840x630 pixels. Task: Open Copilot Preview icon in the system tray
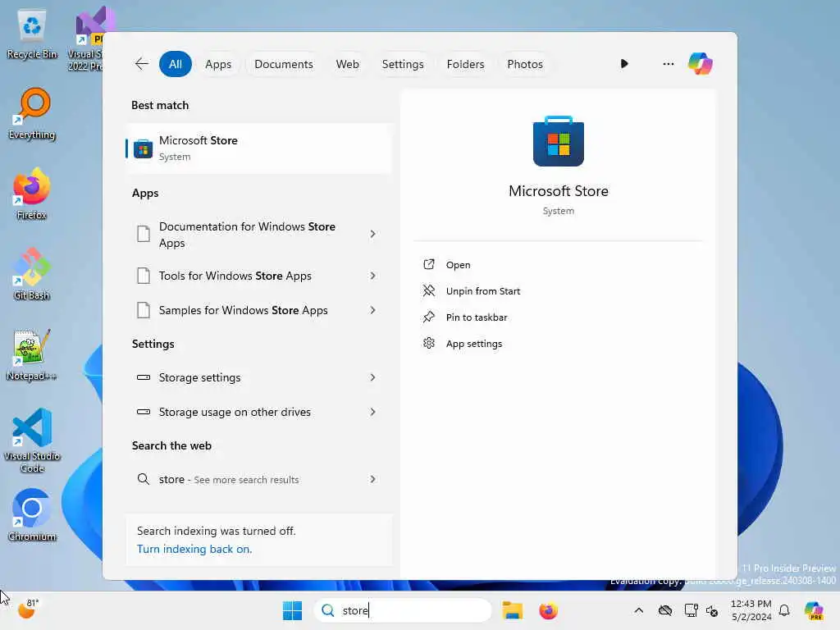coord(814,610)
